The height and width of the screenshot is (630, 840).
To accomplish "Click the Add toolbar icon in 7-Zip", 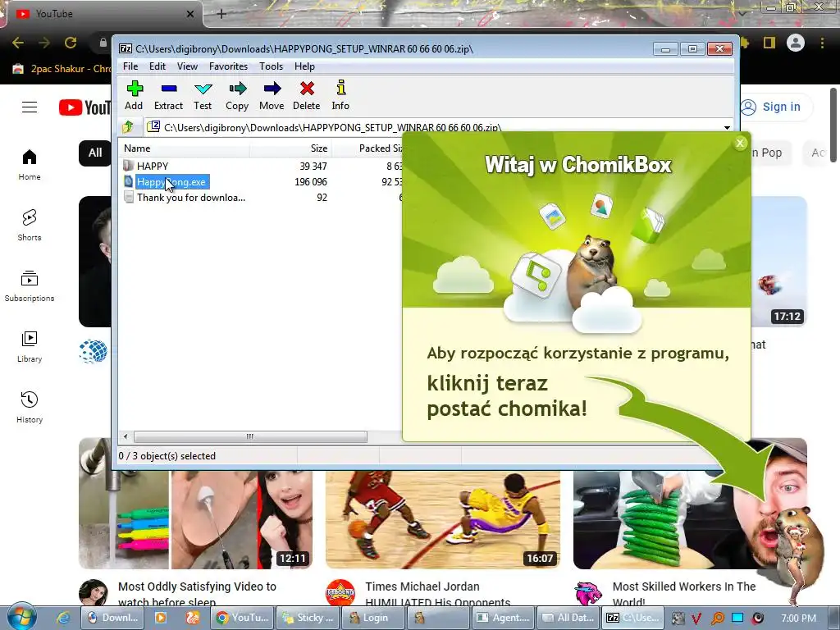I will click(134, 95).
